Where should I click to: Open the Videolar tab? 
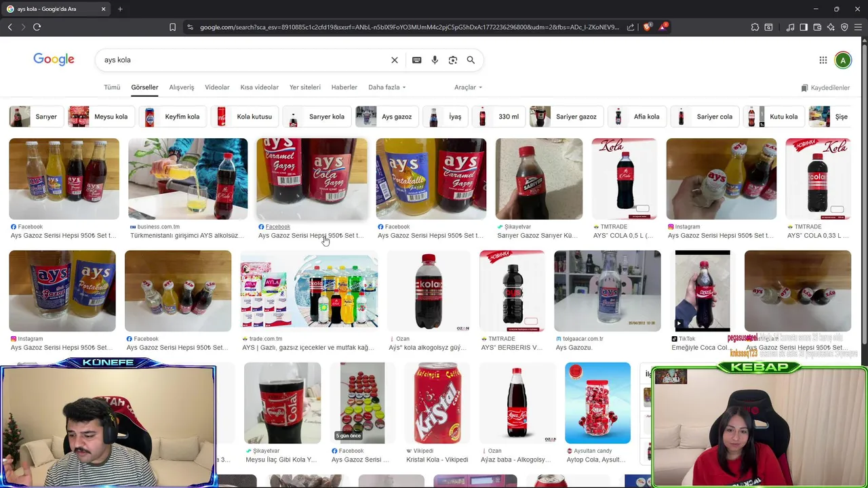(217, 87)
